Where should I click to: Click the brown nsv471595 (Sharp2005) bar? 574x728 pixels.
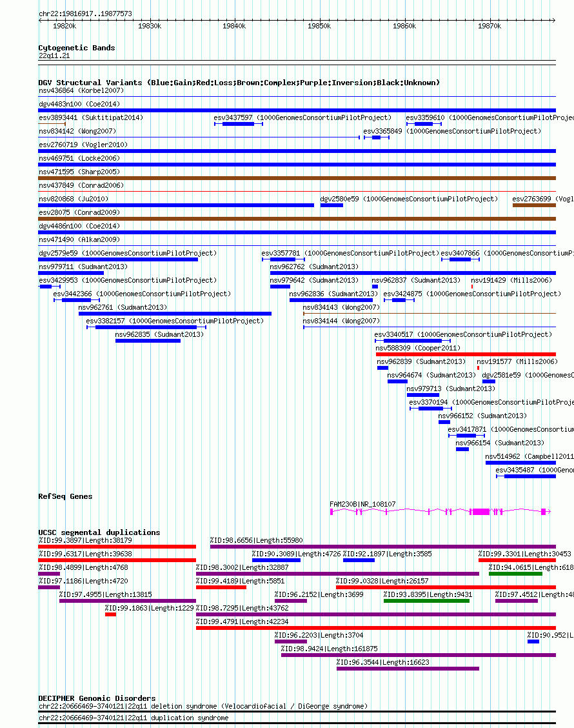[297, 178]
